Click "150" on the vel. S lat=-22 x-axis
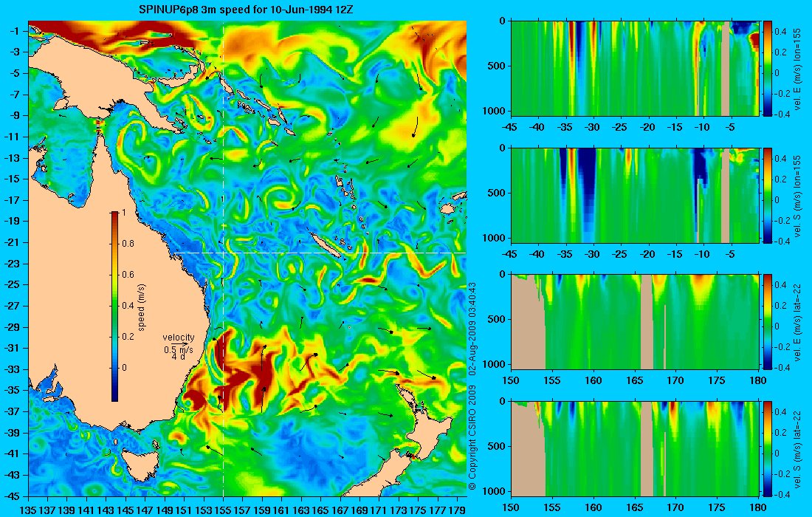The width and height of the screenshot is (812, 517). click(511, 507)
